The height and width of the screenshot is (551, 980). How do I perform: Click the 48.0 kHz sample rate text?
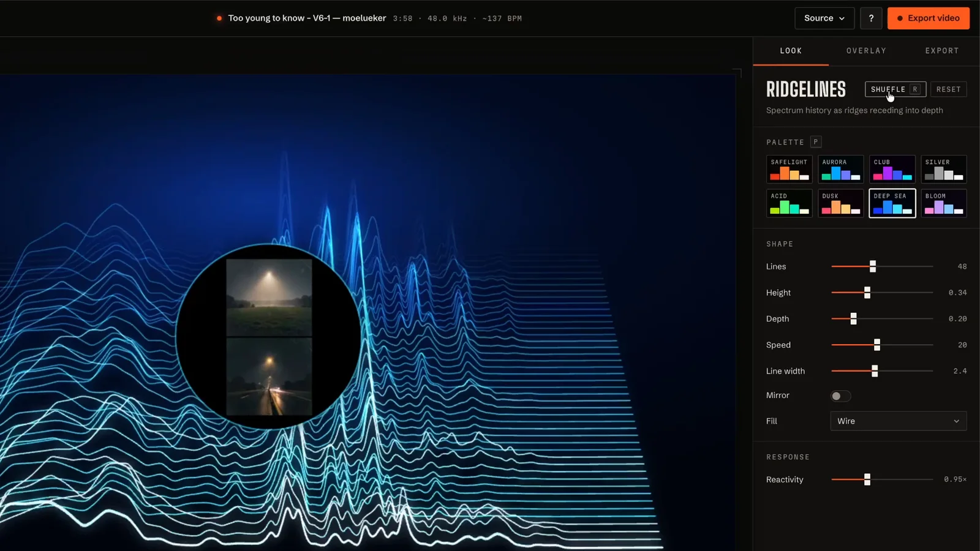(447, 19)
